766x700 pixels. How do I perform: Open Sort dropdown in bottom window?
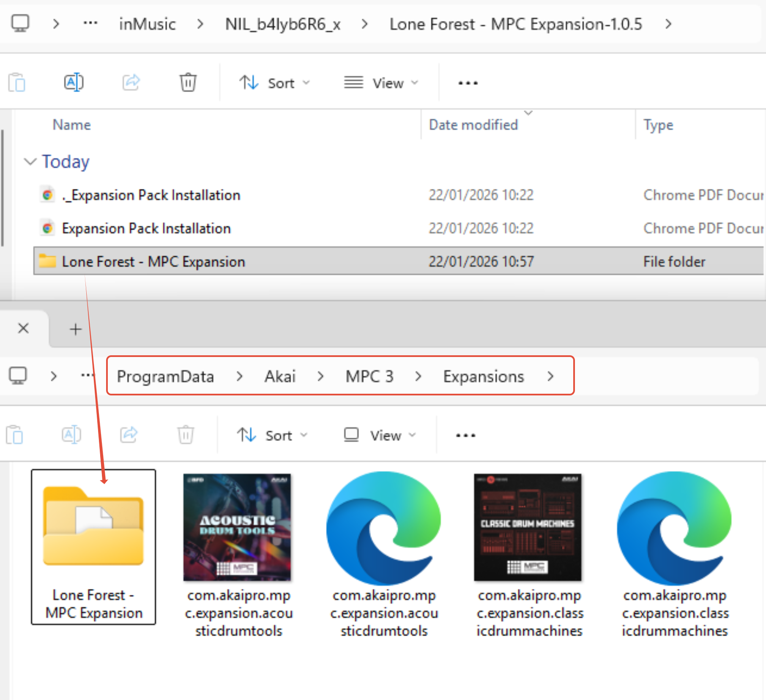[273, 435]
